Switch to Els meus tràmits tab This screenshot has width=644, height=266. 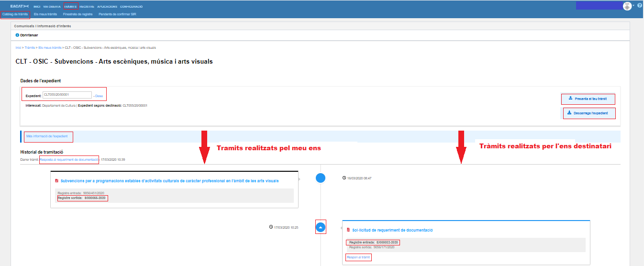45,14
